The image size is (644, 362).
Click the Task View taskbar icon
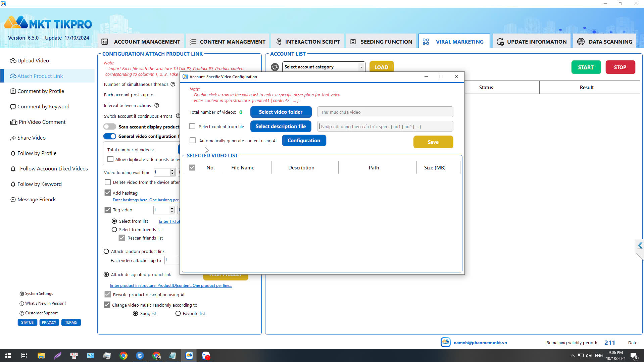point(24,356)
